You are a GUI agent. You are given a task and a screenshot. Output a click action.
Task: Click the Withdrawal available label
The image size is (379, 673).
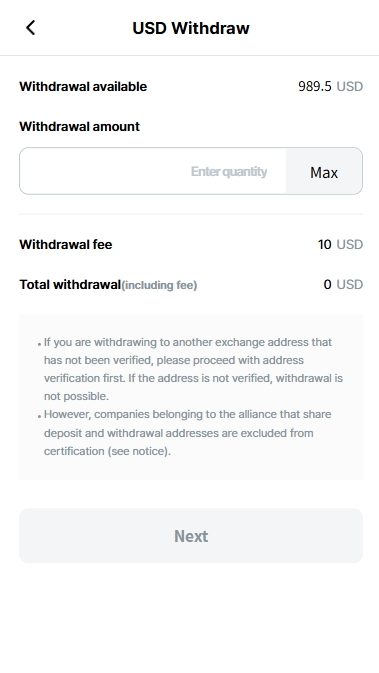[x=83, y=87]
